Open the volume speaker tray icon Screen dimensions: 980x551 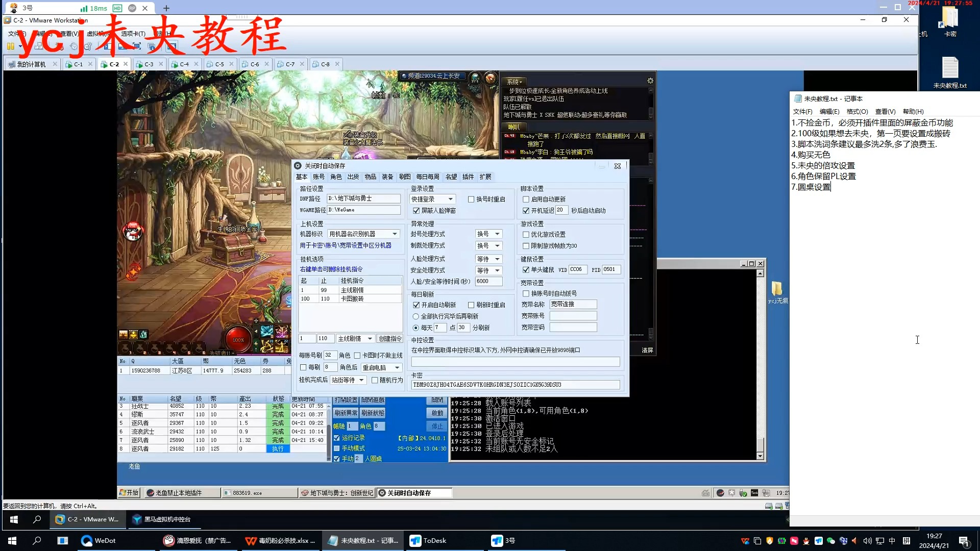(867, 541)
